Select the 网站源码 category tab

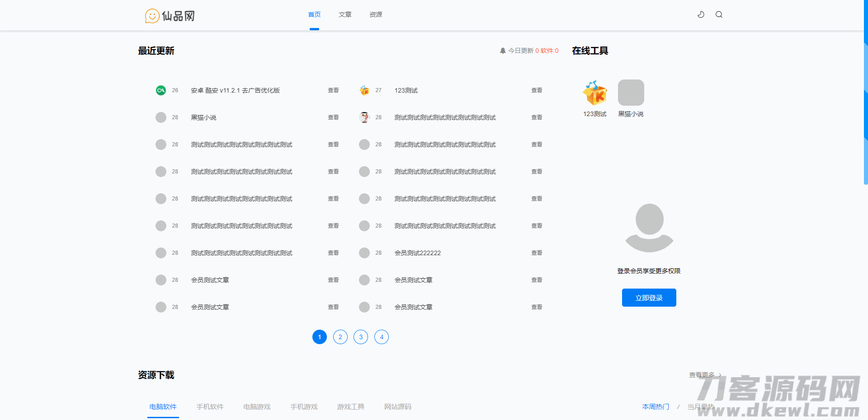pos(398,407)
